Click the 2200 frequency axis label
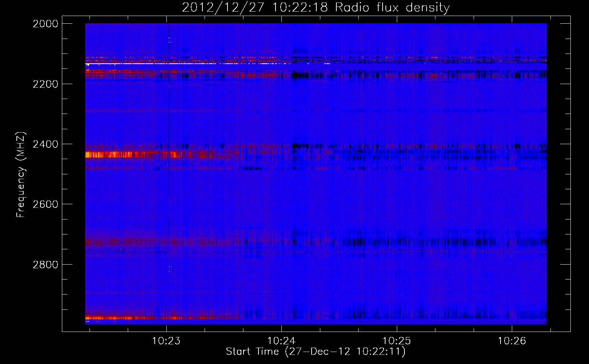The image size is (589, 364). tap(45, 84)
